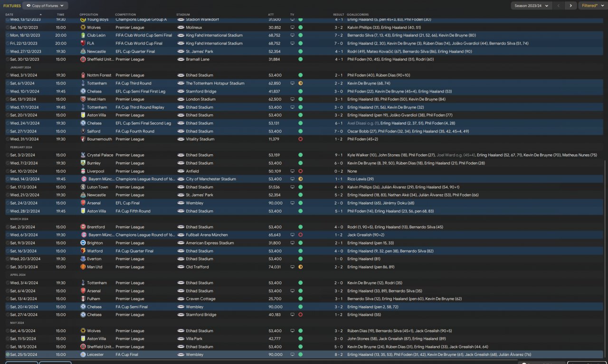This screenshot has height=364, width=608.
Task: Click the Fulham club badge
Action: [83, 299]
